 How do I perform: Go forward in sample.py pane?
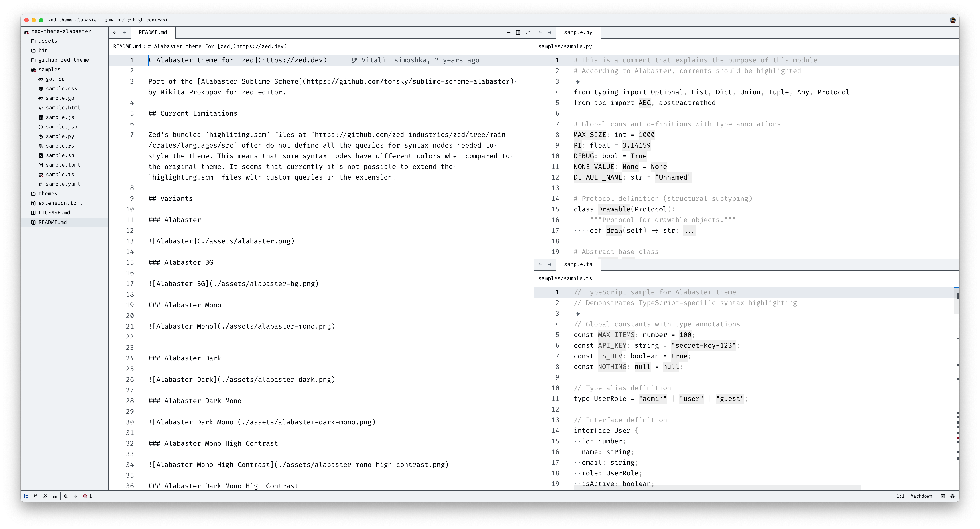point(550,32)
